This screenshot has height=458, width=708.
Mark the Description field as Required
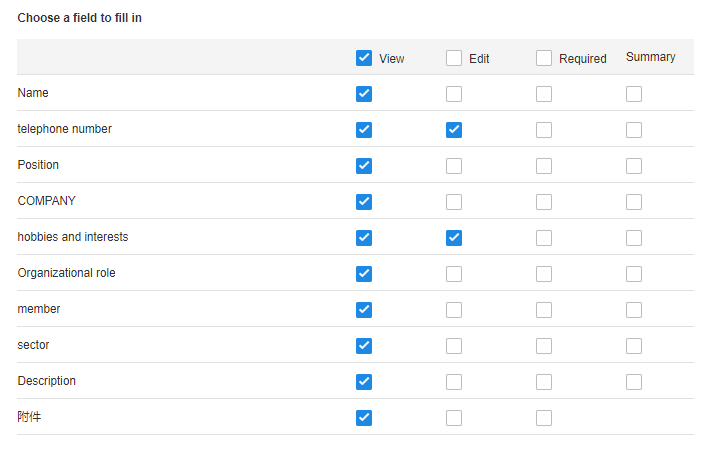click(544, 382)
